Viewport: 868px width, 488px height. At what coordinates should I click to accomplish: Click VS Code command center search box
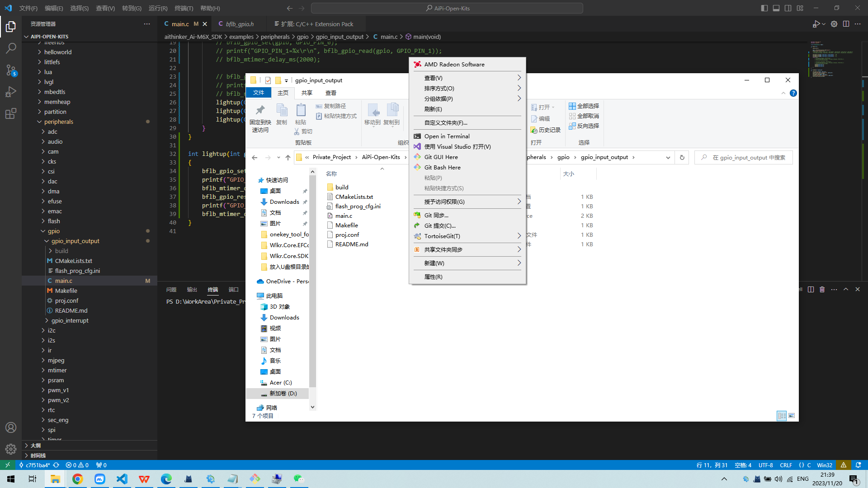(x=447, y=8)
